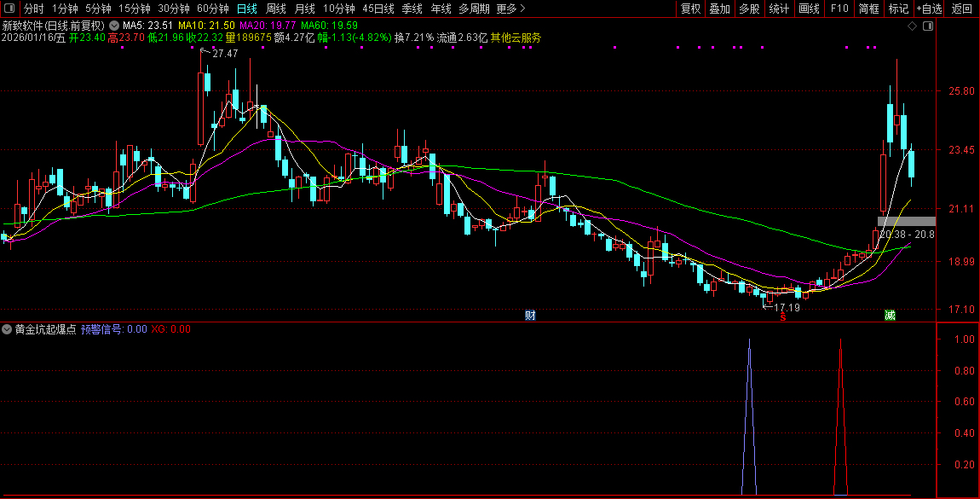Click the 返回 back button
The height and width of the screenshot is (499, 980).
tap(962, 9)
